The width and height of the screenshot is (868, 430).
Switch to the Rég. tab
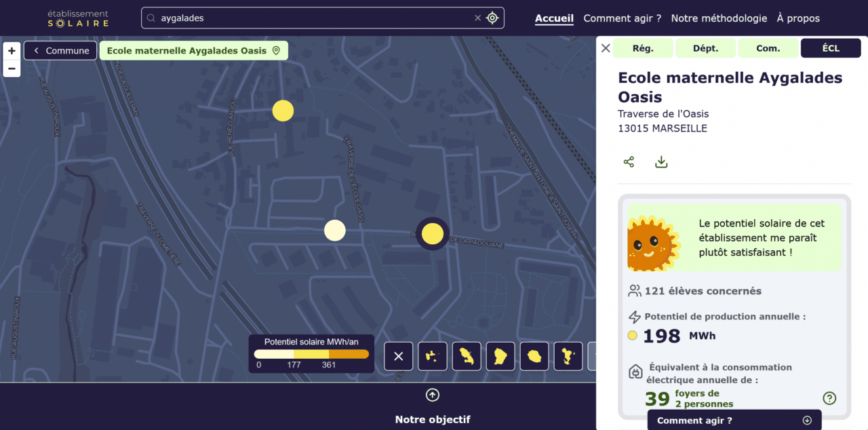click(x=643, y=48)
